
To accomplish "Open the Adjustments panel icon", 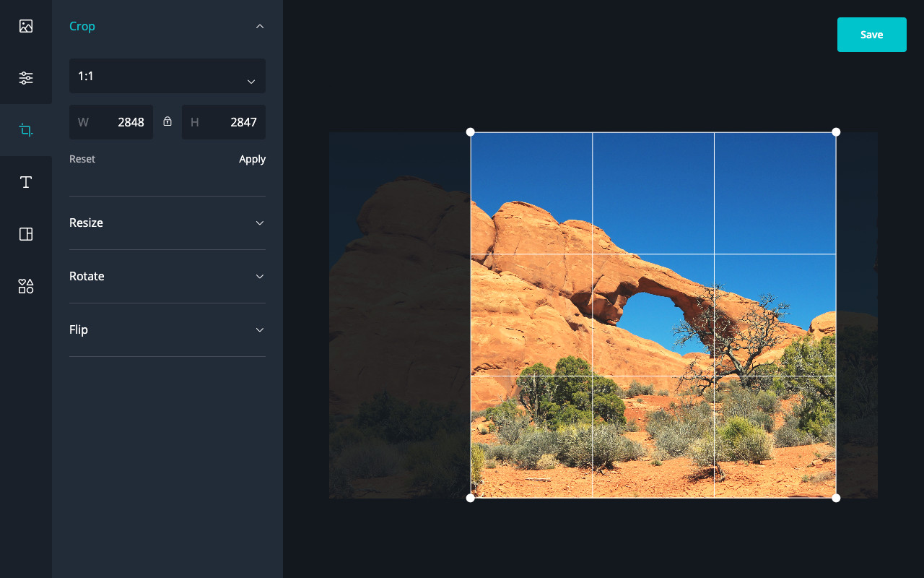I will point(26,78).
